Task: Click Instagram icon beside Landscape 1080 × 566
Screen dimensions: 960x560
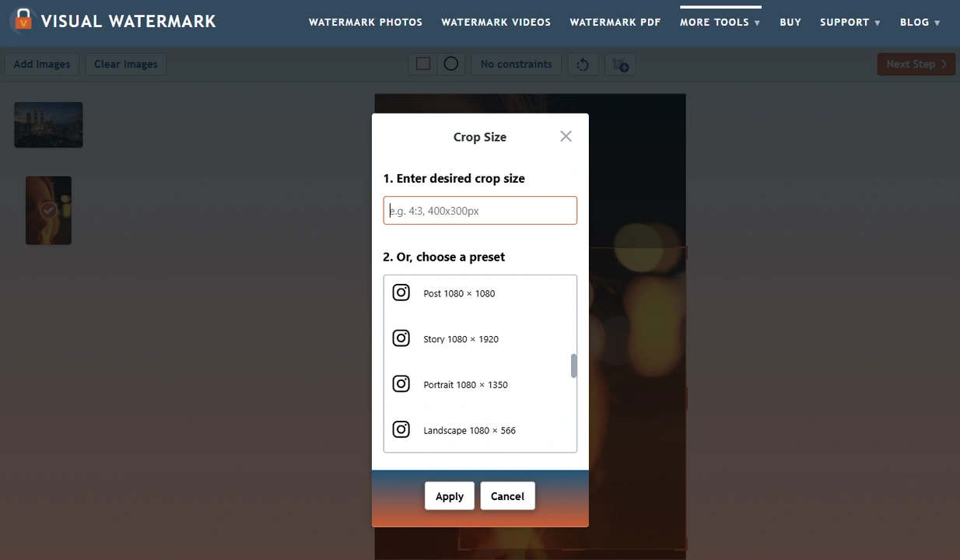Action: point(401,429)
